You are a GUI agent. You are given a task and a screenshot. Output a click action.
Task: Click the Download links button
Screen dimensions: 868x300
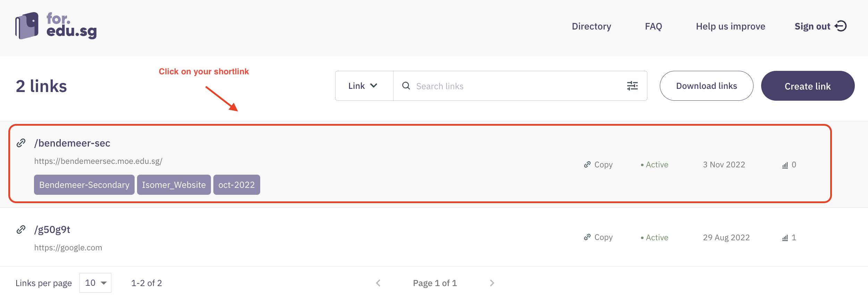point(706,86)
